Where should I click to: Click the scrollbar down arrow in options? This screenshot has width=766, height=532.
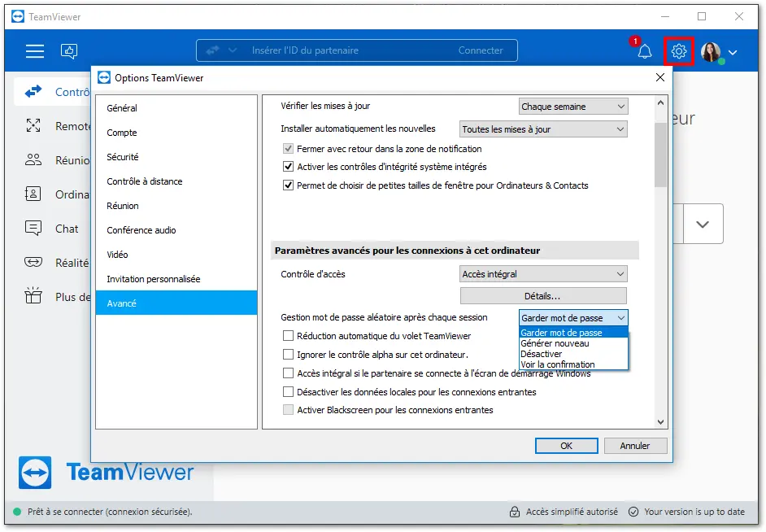point(660,422)
